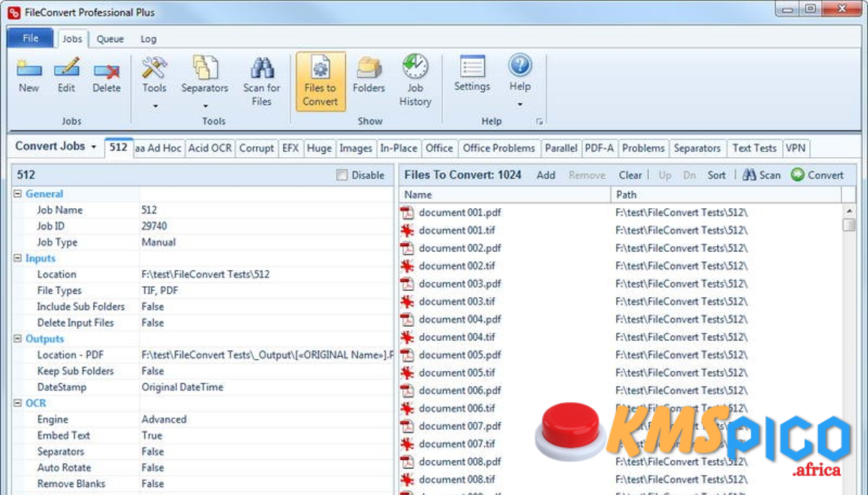Click TIF icon of document 005.tif

[407, 373]
